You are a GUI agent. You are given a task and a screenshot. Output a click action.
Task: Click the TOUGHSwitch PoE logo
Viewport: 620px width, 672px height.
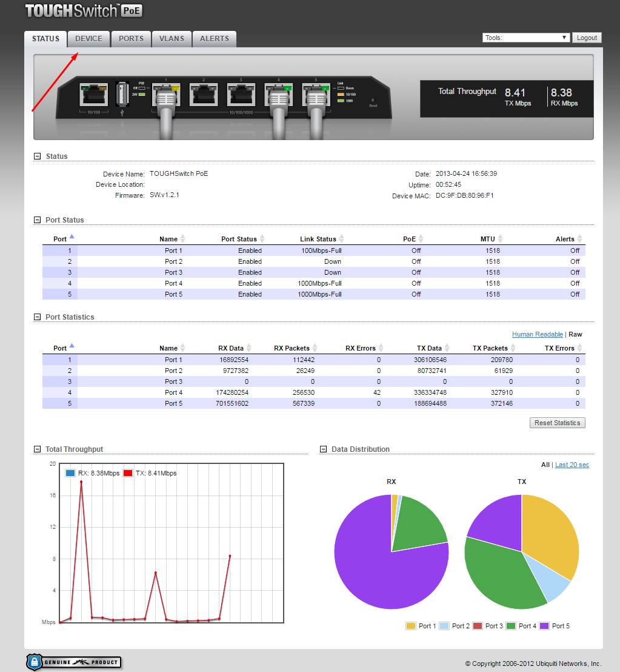[x=84, y=11]
